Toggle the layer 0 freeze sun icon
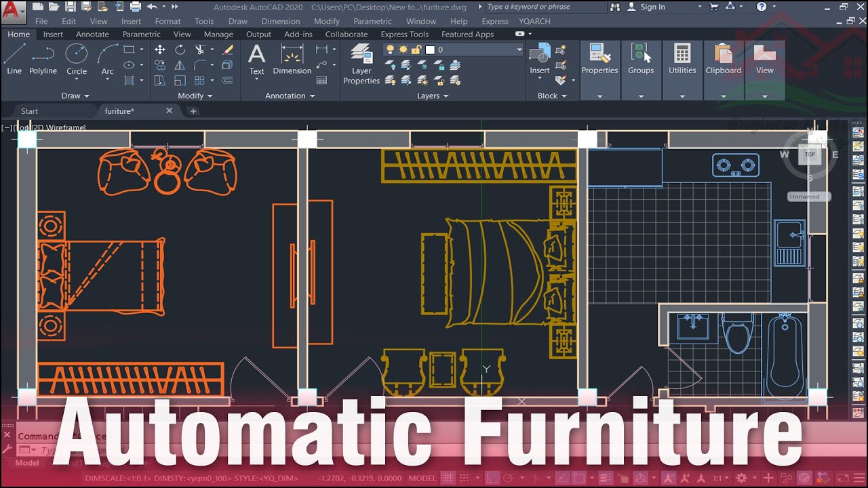Image resolution: width=868 pixels, height=488 pixels. [x=403, y=49]
